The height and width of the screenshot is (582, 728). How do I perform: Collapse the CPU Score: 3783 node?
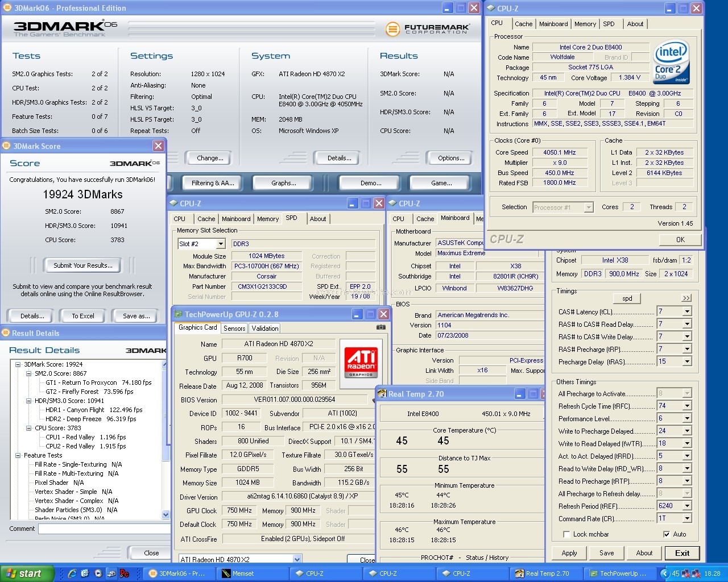28,428
